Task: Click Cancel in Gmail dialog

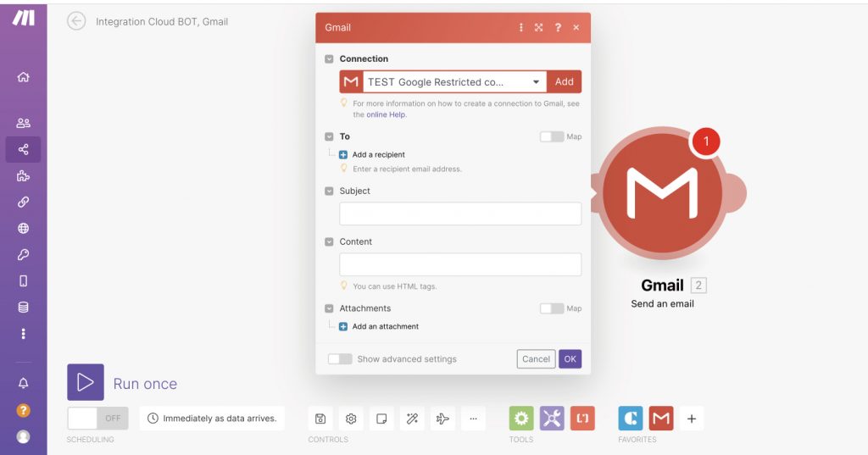Action: pyautogui.click(x=536, y=358)
